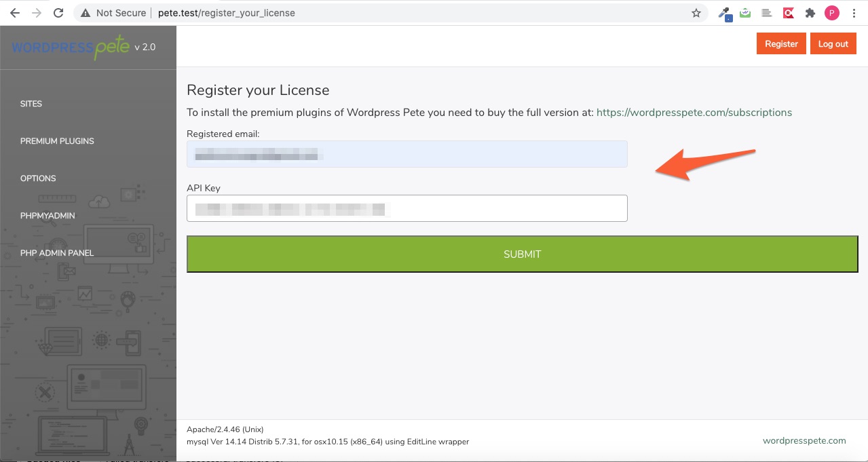Viewport: 868px width, 462px height.
Task: Click the Not Secure warning icon
Action: pyautogui.click(x=85, y=13)
